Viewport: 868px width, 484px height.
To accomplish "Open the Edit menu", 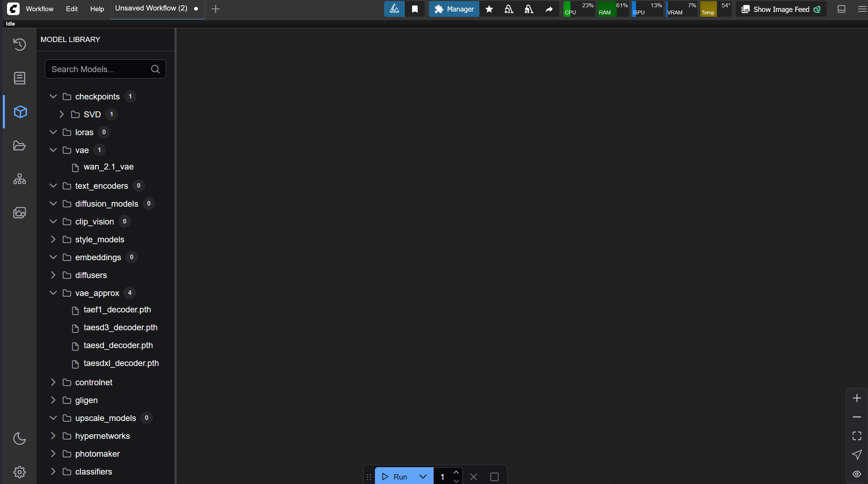I will [x=72, y=9].
